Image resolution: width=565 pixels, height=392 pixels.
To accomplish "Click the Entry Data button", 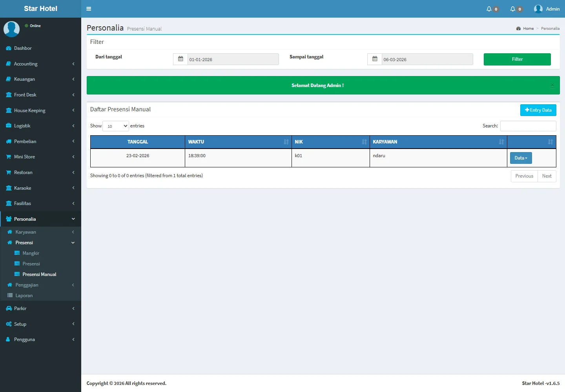I will click(x=538, y=110).
